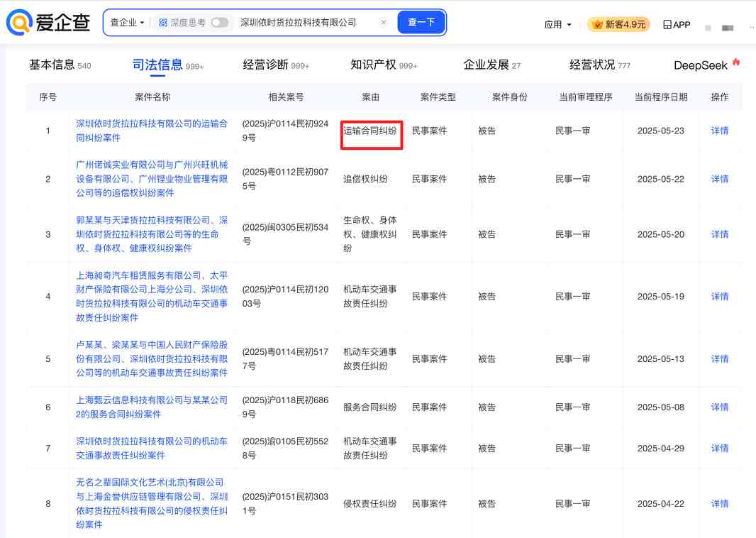
Task: Click the 案件类型 column header
Action: click(x=438, y=97)
